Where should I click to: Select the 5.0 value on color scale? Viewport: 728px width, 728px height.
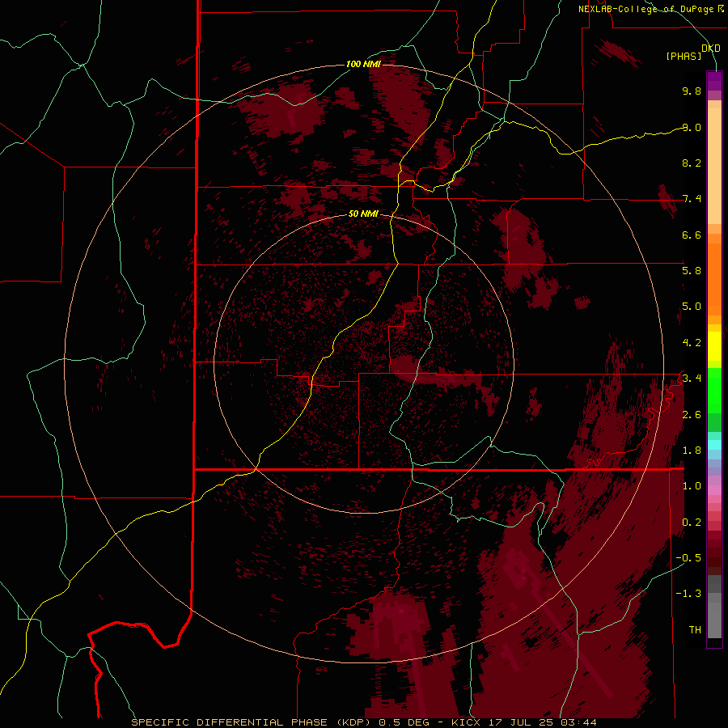point(692,307)
